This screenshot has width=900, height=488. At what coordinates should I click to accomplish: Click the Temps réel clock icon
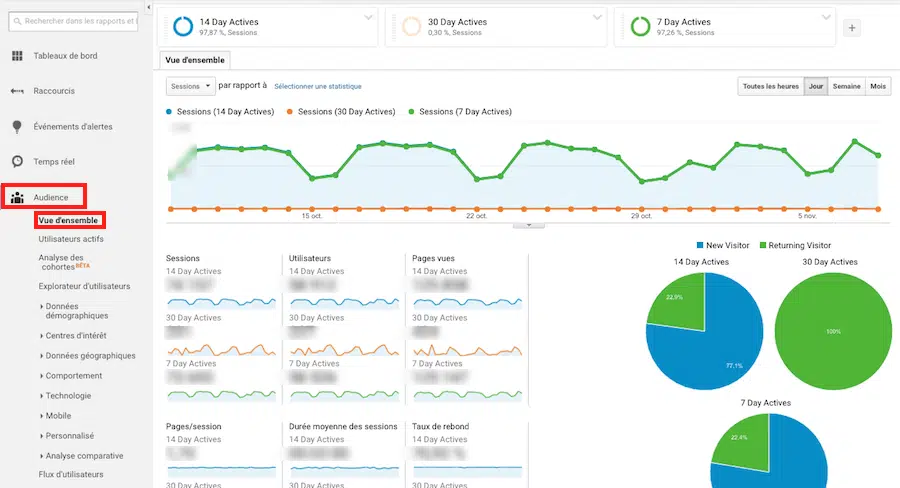click(17, 161)
